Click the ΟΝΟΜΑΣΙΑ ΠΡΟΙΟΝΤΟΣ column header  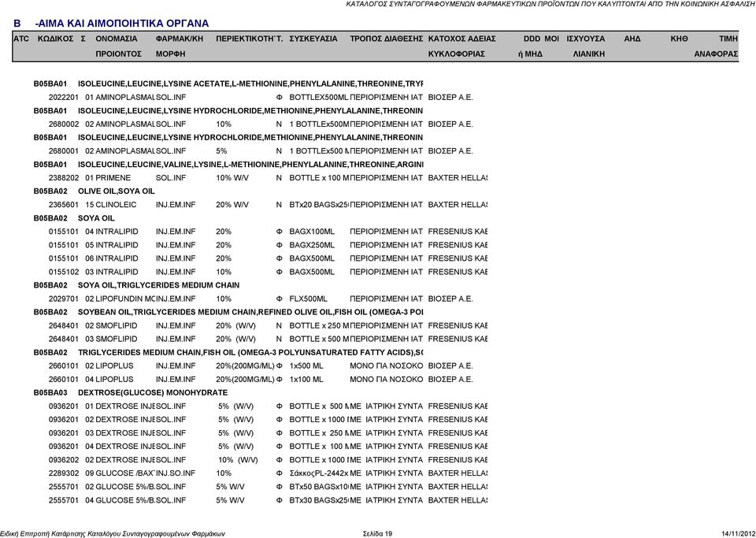click(x=118, y=46)
